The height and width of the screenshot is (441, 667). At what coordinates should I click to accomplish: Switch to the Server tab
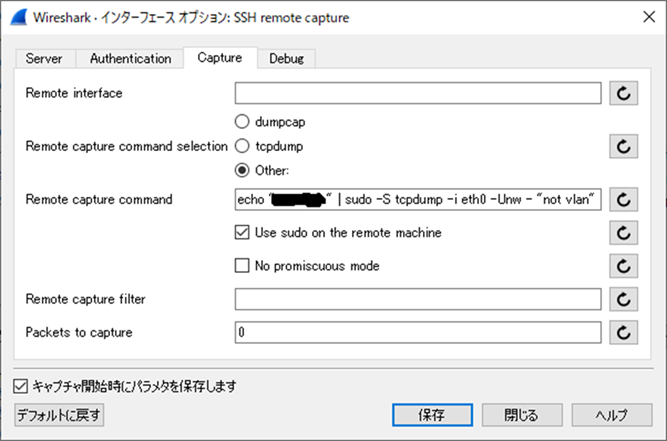pos(44,59)
